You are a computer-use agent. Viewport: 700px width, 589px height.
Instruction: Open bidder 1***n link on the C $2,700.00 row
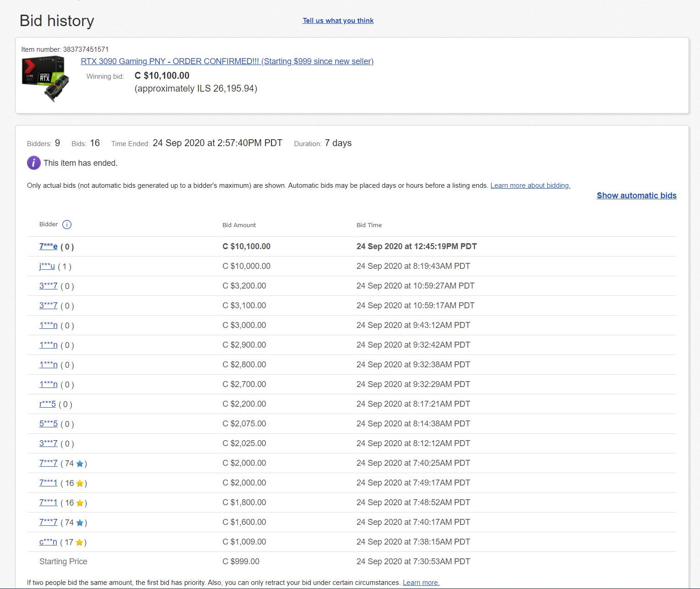click(49, 384)
